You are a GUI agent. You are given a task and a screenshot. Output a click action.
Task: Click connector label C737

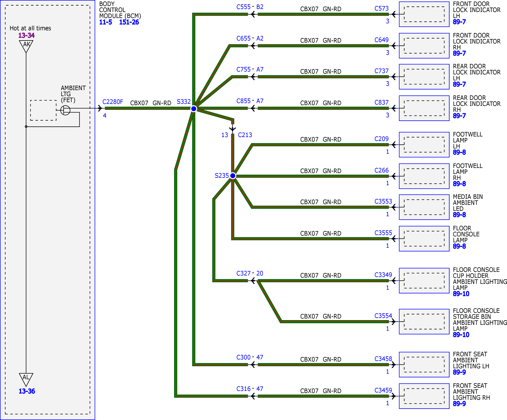pos(382,71)
